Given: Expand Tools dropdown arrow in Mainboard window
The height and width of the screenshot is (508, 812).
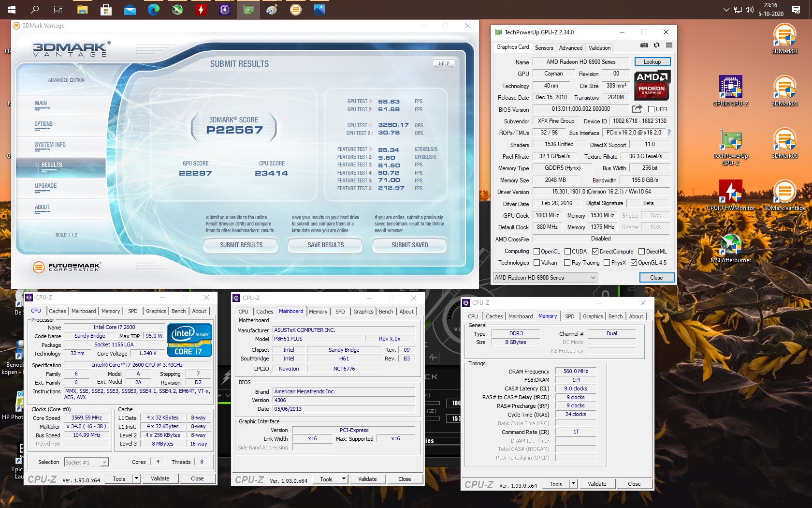Looking at the screenshot, I should click(344, 479).
